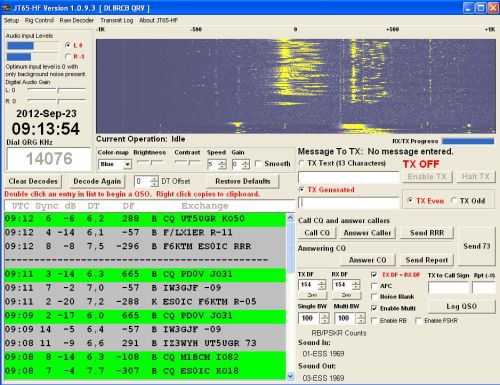The height and width of the screenshot is (385, 500).
Task: Click the Answer CQ button
Action: click(367, 260)
